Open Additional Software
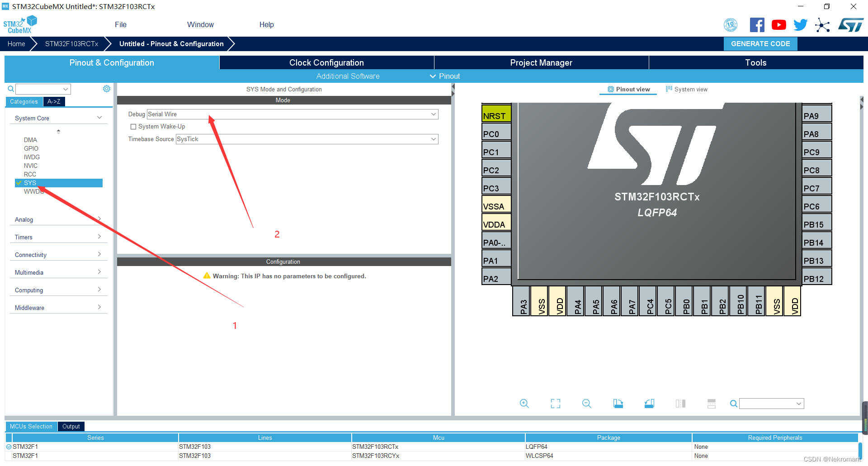868x466 pixels. click(348, 76)
